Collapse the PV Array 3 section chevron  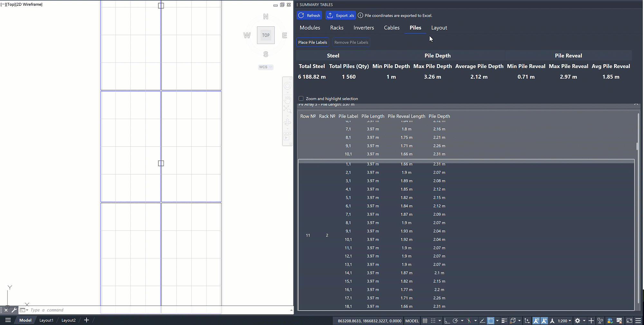coord(636,104)
